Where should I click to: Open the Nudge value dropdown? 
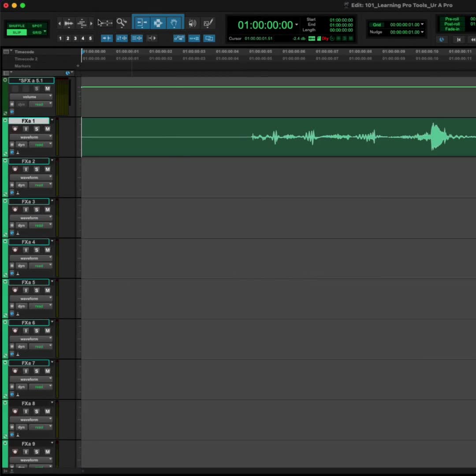tap(422, 32)
